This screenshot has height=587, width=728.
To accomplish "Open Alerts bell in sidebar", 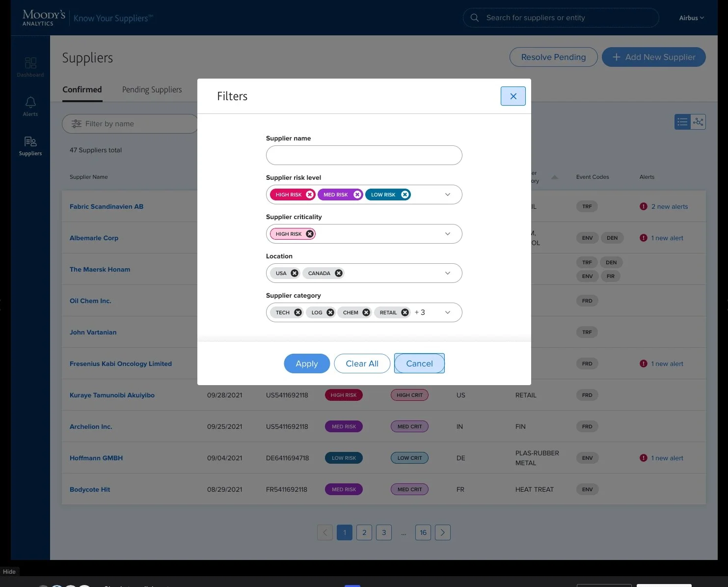I will pyautogui.click(x=30, y=107).
